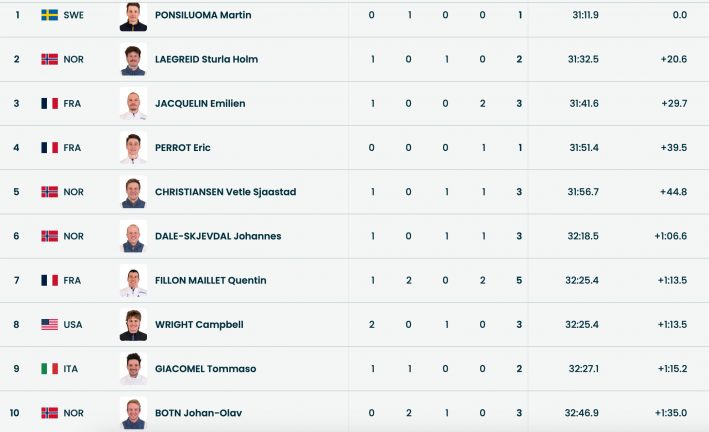Click the French flag in Jacquelin's row
This screenshot has height=432, width=709.
[x=49, y=103]
